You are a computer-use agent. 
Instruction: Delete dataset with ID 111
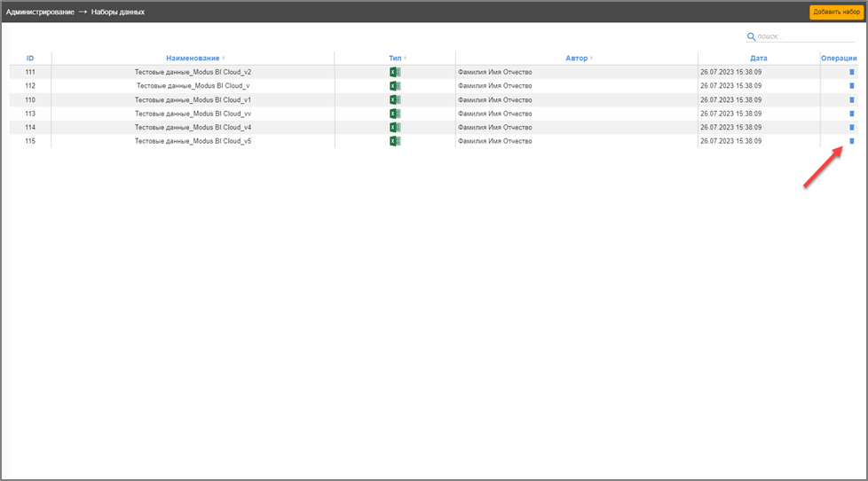pyautogui.click(x=851, y=72)
